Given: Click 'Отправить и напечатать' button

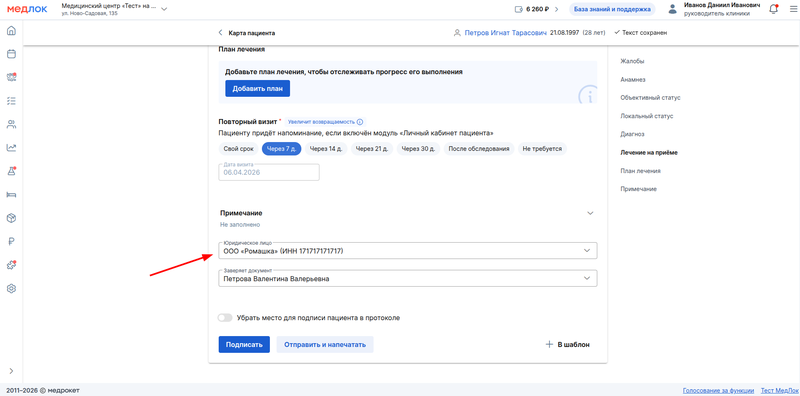Looking at the screenshot, I should [325, 344].
